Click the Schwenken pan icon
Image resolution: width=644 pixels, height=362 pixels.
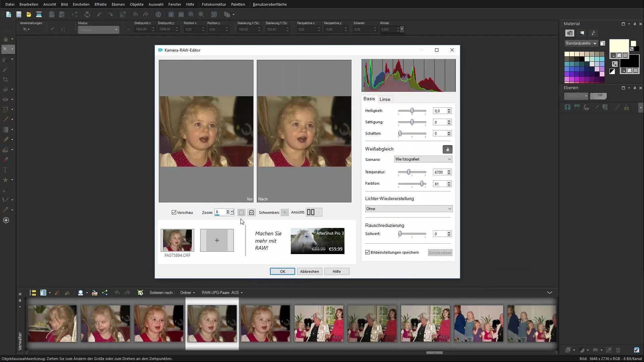[284, 213]
